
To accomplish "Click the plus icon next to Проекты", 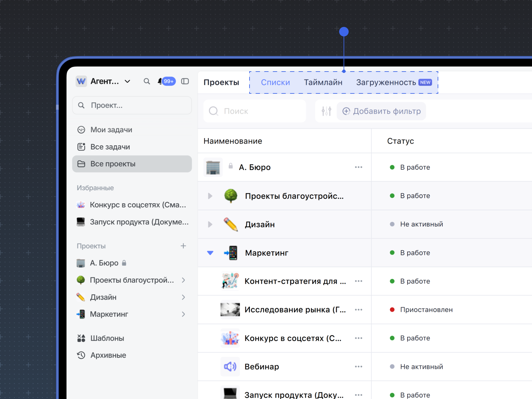I will coord(183,246).
